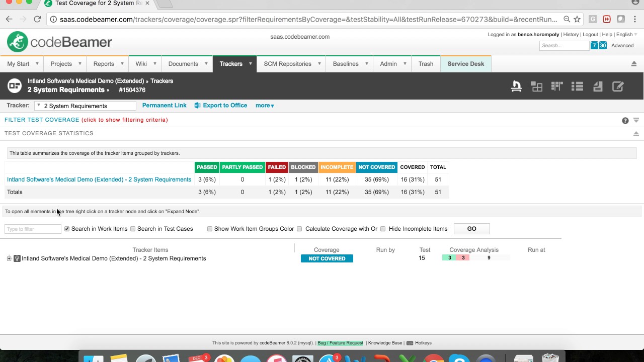Viewport: 644px width, 362px height.
Task: Click the green 3 coverage analysis segment
Action: pyautogui.click(x=449, y=258)
